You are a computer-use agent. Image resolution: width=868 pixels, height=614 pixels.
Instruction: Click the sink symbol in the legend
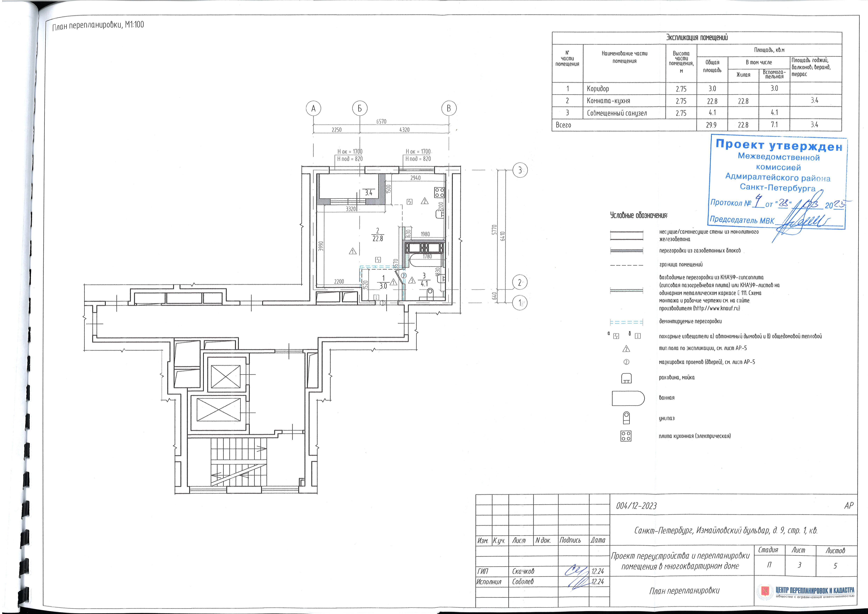click(x=626, y=378)
